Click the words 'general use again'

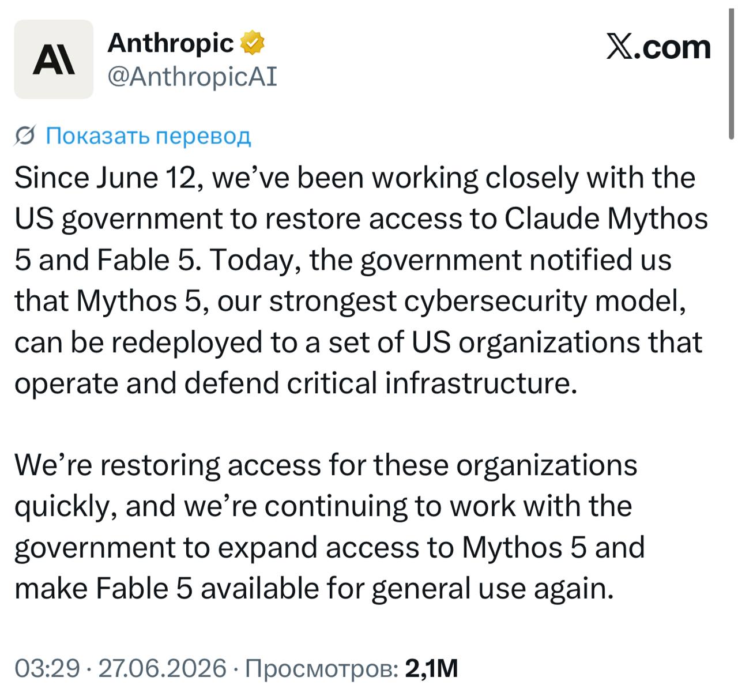point(492,589)
